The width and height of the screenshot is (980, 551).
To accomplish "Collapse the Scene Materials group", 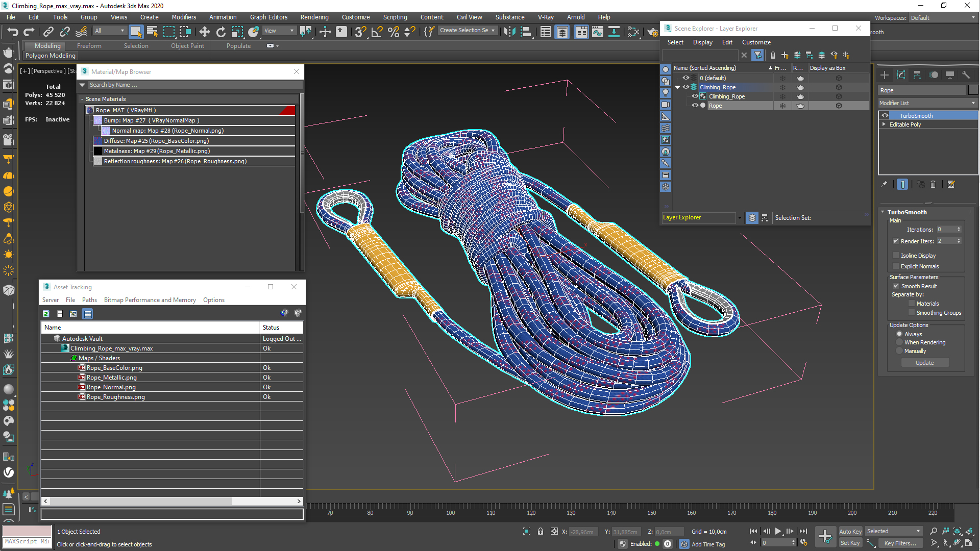I will [x=82, y=99].
